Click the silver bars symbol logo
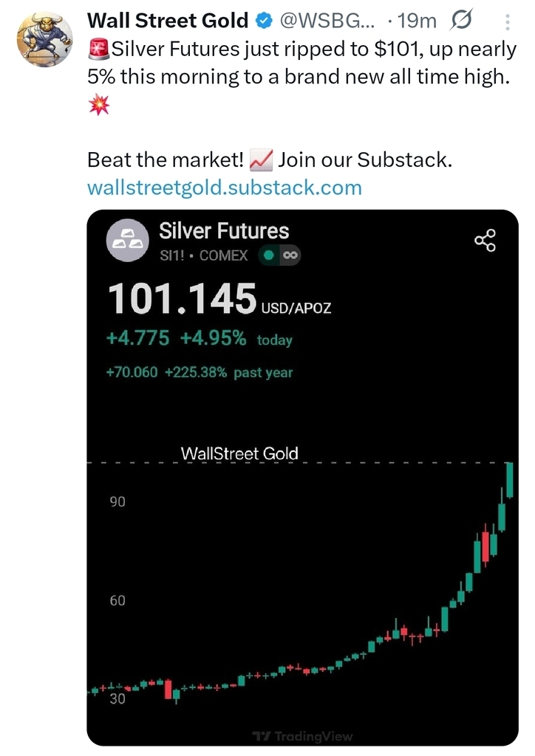This screenshot has width=535, height=756. [127, 241]
